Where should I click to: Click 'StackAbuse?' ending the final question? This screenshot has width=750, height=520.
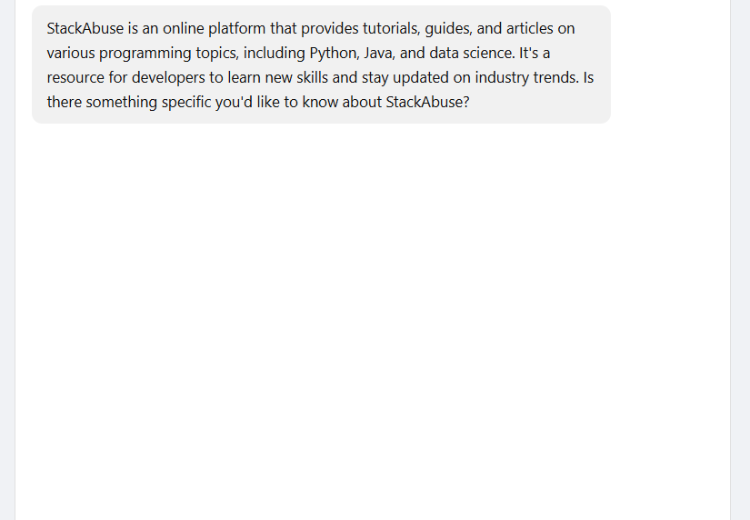tap(428, 102)
